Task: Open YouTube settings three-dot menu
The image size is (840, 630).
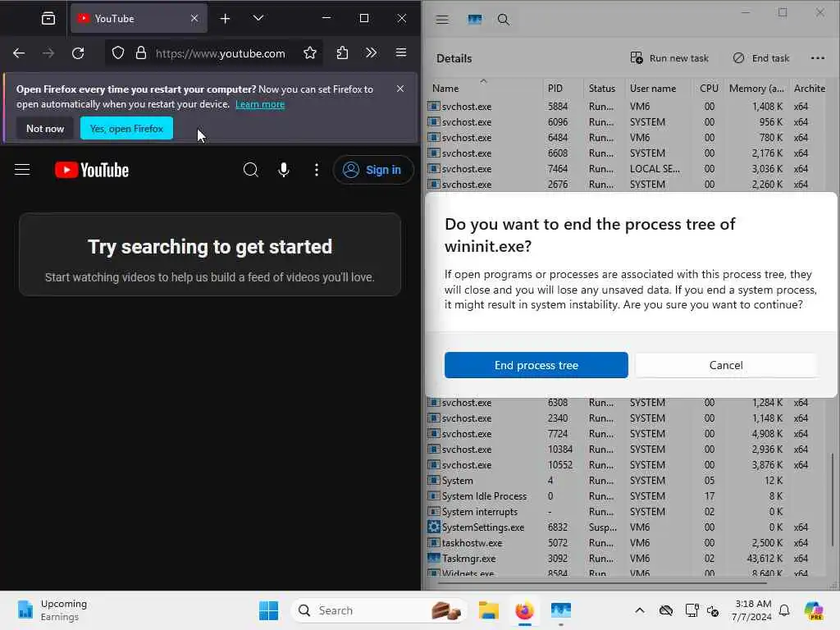Action: [317, 170]
